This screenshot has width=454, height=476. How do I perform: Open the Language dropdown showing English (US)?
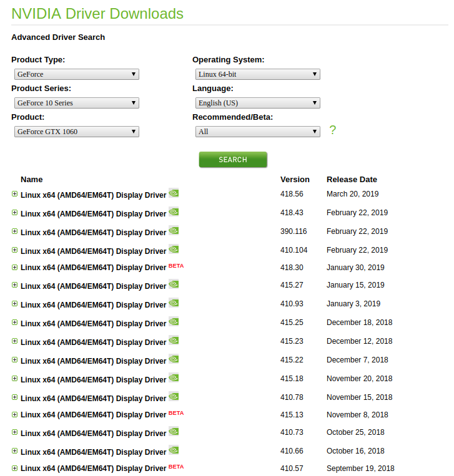258,103
